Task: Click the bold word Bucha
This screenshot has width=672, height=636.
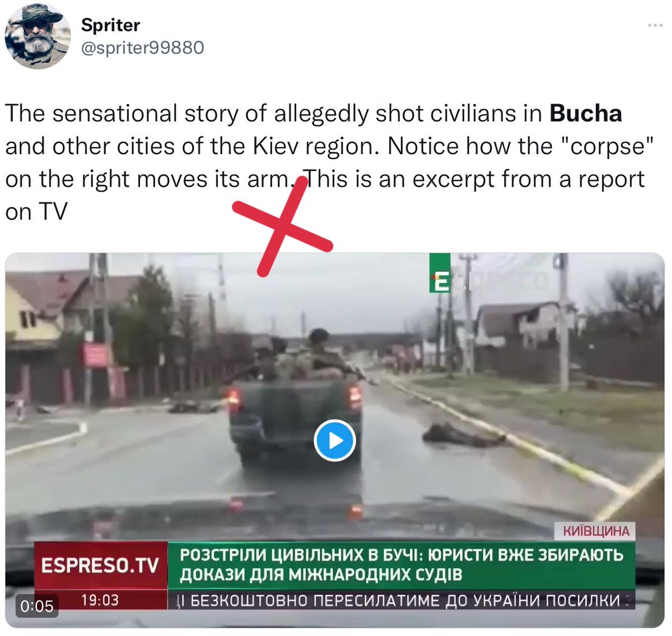Action: 586,113
